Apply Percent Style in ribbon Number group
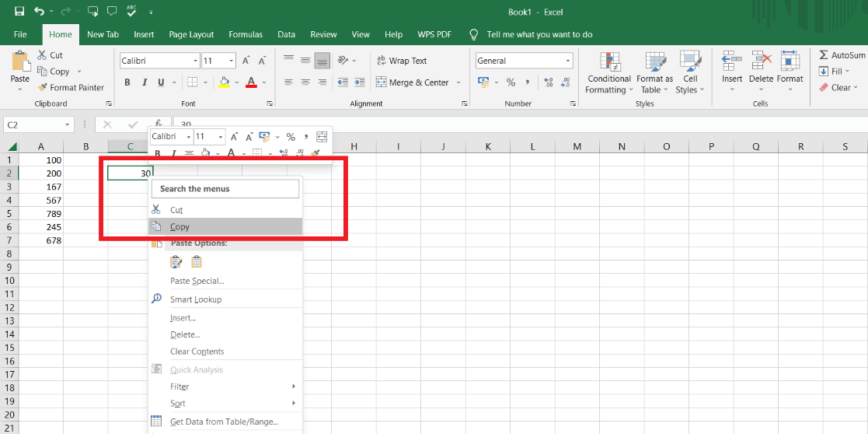Screen dimensions: 868x434 point(511,82)
